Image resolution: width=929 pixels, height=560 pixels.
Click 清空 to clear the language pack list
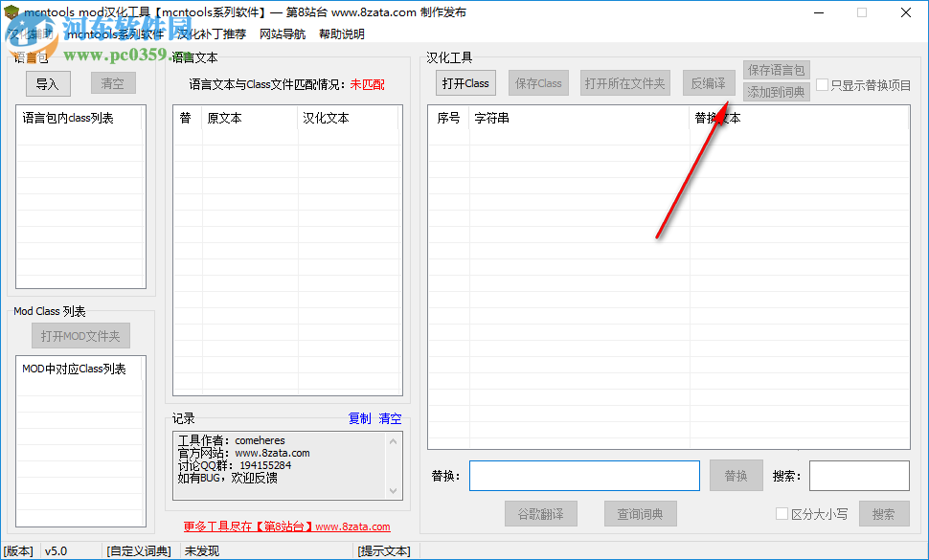point(111,83)
